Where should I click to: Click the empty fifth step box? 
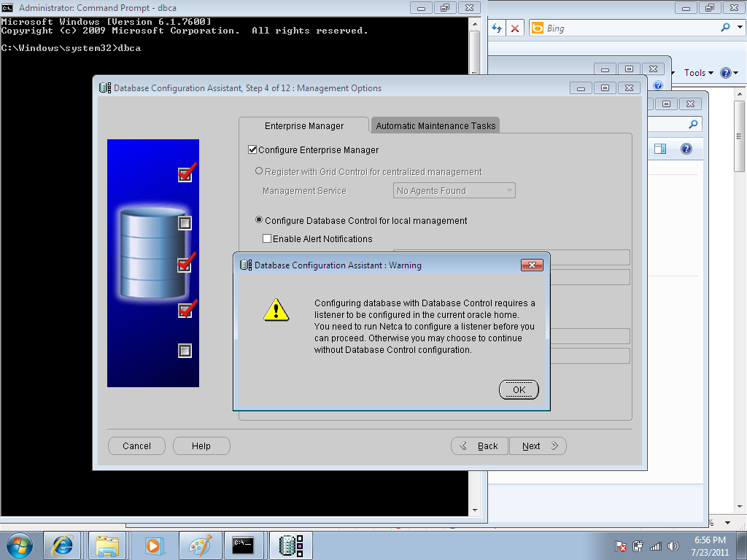185,351
